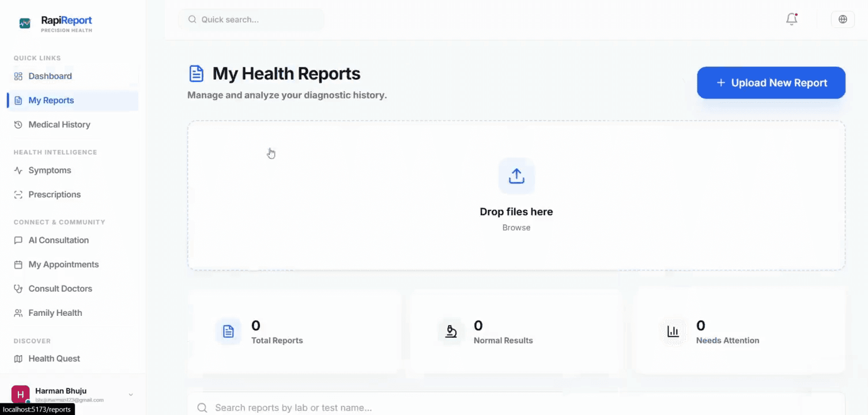868x415 pixels.
Task: Click the Quick search field
Action: (251, 20)
